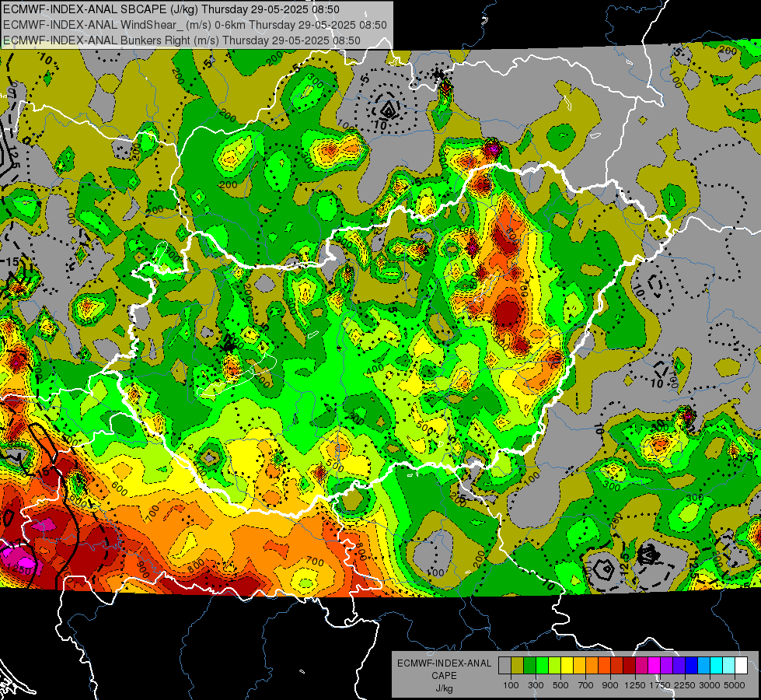Click the J/kg unit label in legend
761x700 pixels.
(x=444, y=688)
